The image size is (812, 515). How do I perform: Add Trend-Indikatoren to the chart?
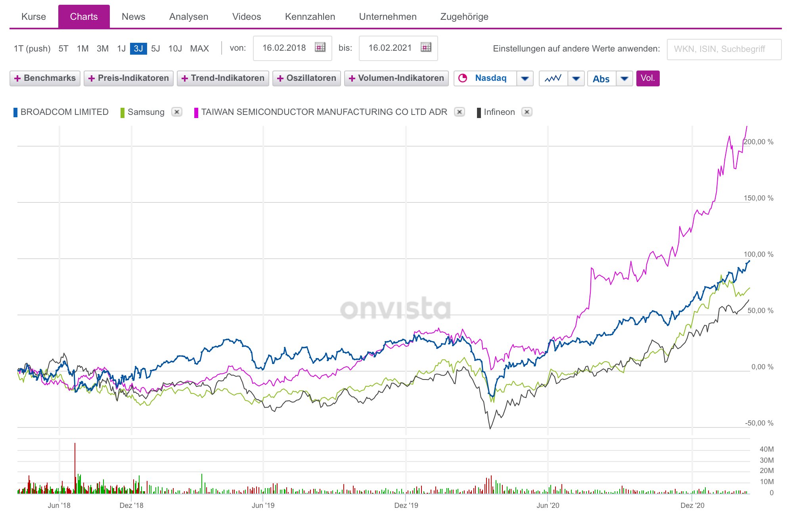[223, 78]
